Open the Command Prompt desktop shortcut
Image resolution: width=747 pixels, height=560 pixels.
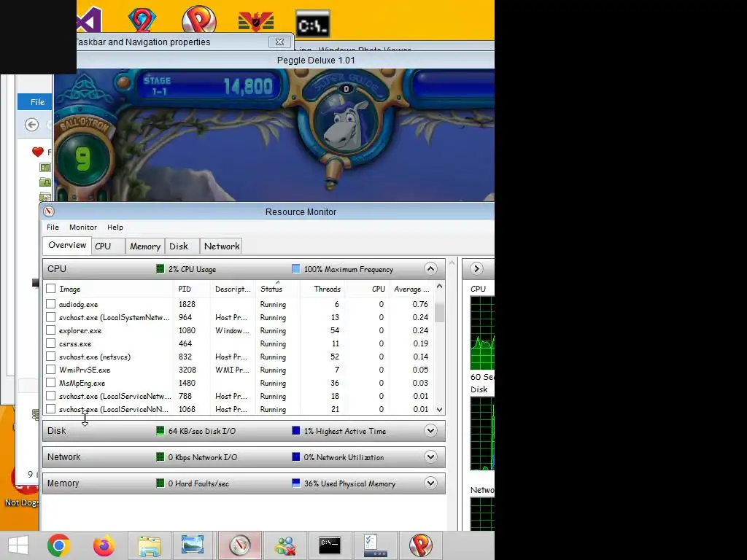(312, 24)
